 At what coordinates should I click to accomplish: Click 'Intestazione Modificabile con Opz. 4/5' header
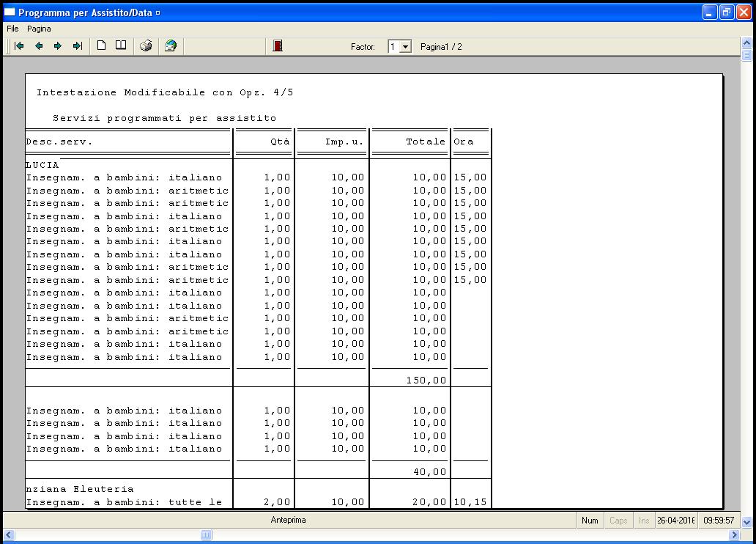(165, 92)
